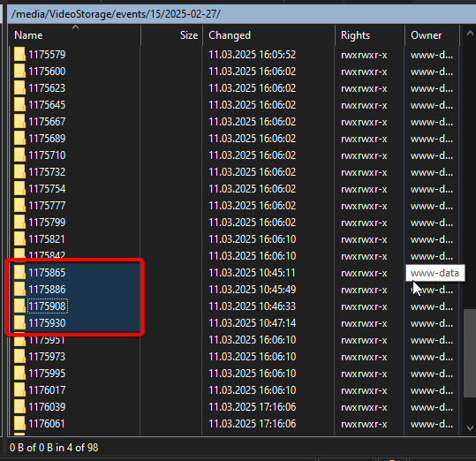
Task: Sort files by the Size column header
Action: [171, 35]
